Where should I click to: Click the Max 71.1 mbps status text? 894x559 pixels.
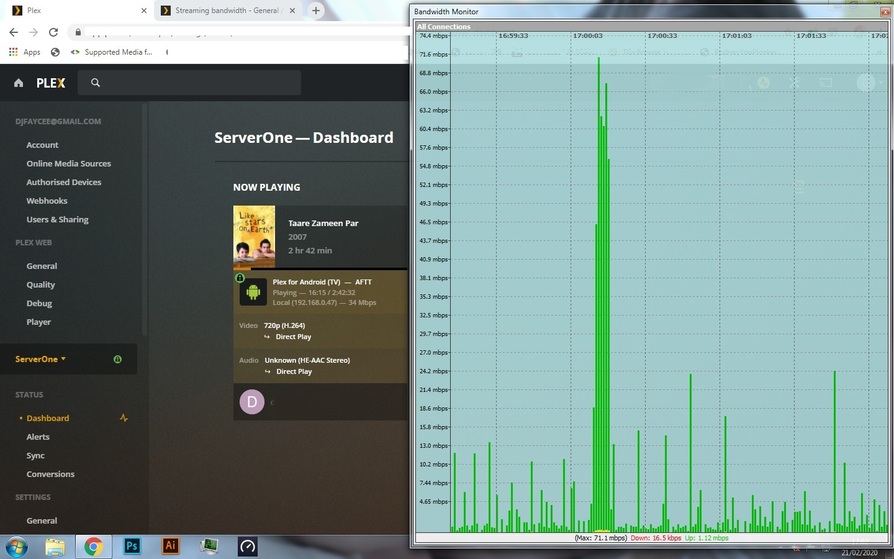click(x=600, y=537)
